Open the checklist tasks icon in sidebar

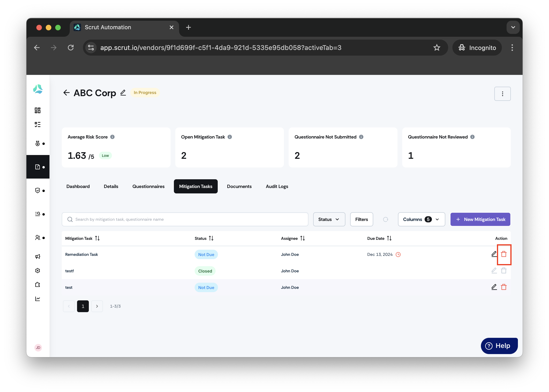(x=37, y=125)
